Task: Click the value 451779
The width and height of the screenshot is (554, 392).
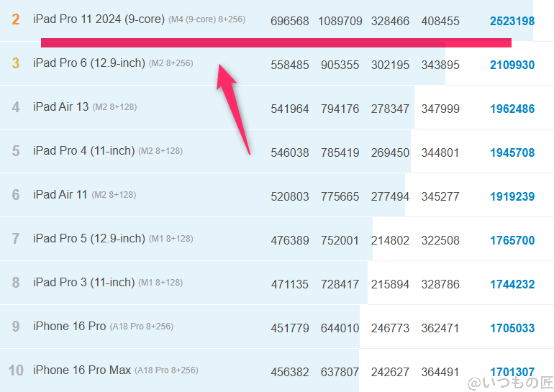Action: pos(290,329)
